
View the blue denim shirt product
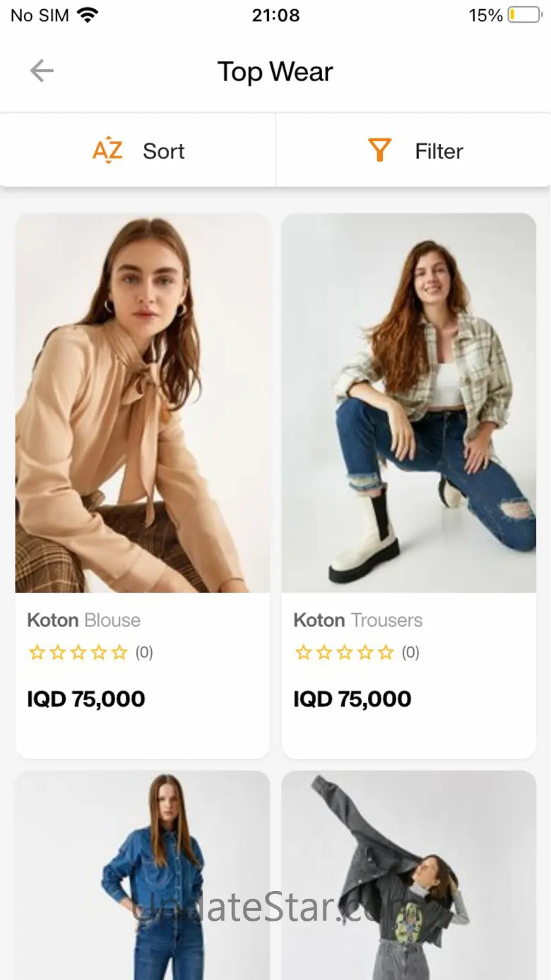143,875
